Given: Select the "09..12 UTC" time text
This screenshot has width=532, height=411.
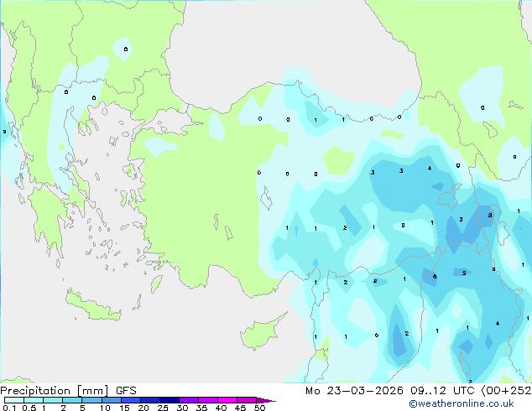Looking at the screenshot, I should [x=441, y=391].
